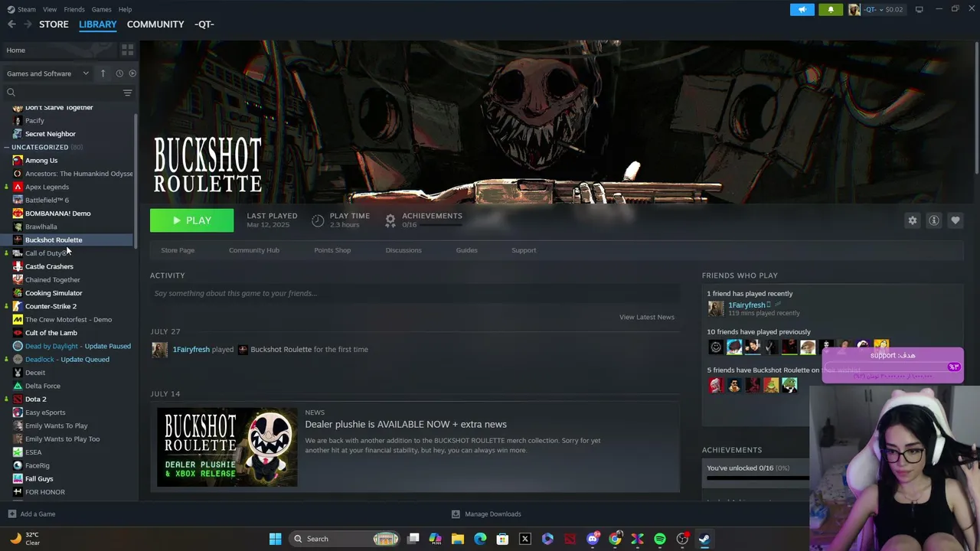Select Cult of the Lamb in library
The height and width of the screenshot is (551, 980).
click(x=51, y=333)
